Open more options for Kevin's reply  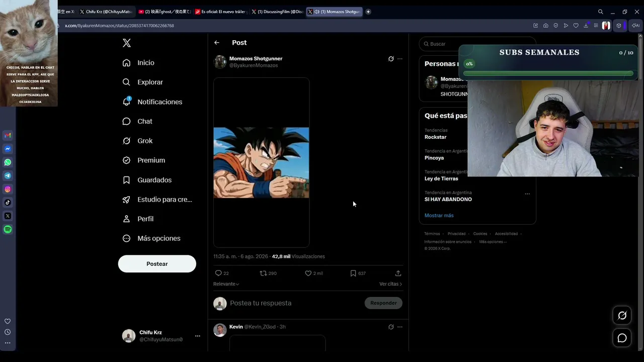[x=400, y=327]
